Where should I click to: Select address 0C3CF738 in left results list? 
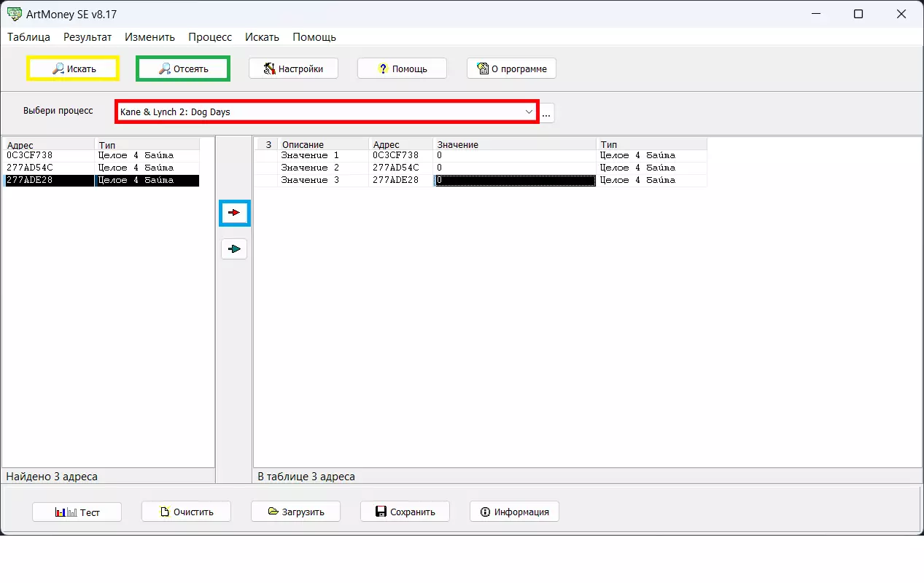pyautogui.click(x=101, y=155)
